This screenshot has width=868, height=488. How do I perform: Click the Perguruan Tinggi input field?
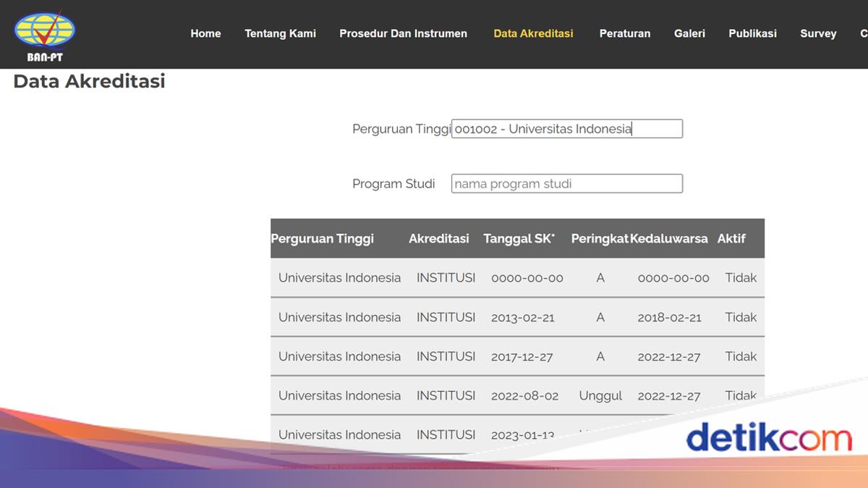point(566,129)
